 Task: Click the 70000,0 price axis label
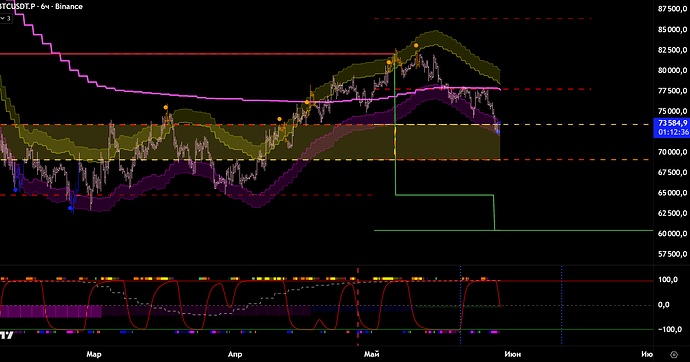point(672,152)
